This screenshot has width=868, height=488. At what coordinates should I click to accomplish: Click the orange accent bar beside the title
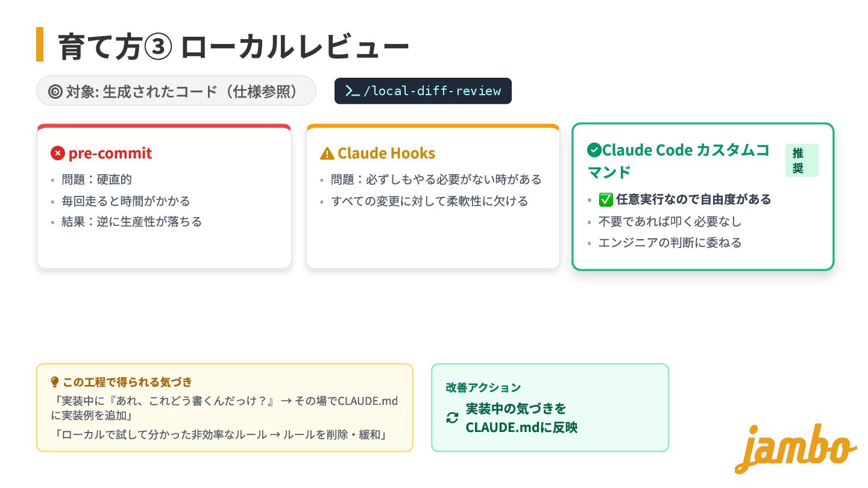40,44
